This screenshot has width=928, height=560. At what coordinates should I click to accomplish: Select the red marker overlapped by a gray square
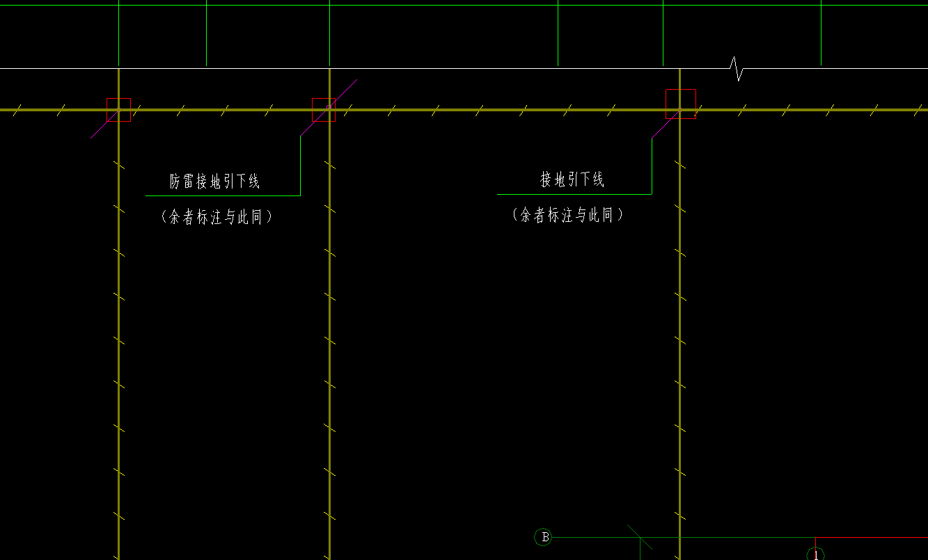119,110
